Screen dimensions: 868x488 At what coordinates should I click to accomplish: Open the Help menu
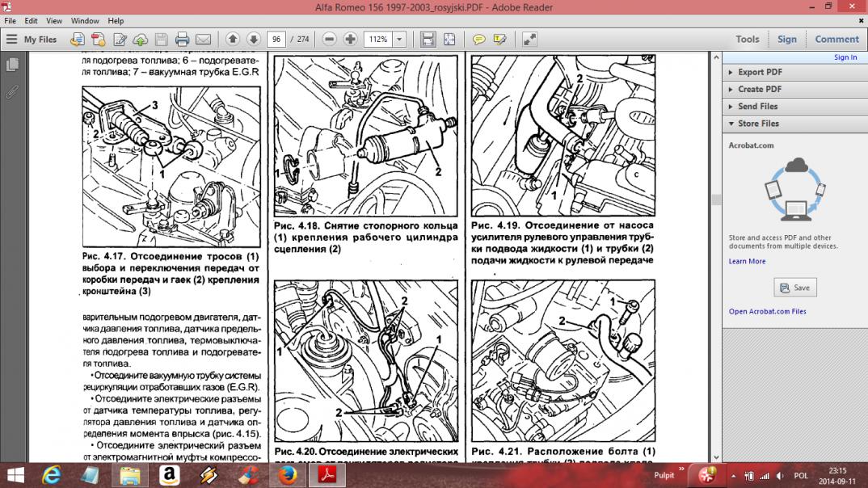click(x=116, y=20)
